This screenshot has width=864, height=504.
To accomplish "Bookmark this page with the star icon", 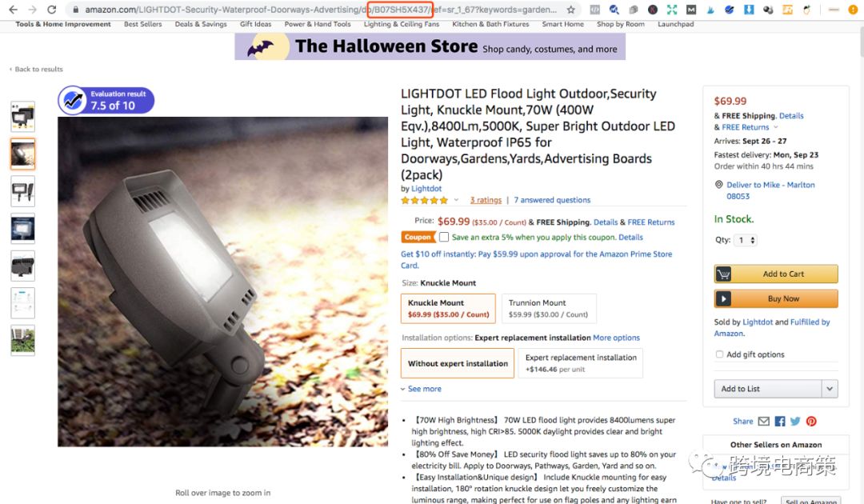I will [x=571, y=10].
